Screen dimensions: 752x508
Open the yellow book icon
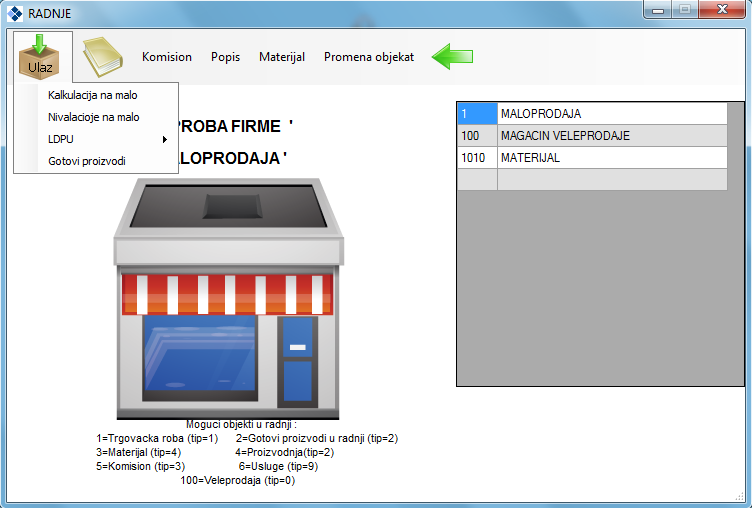coord(101,57)
